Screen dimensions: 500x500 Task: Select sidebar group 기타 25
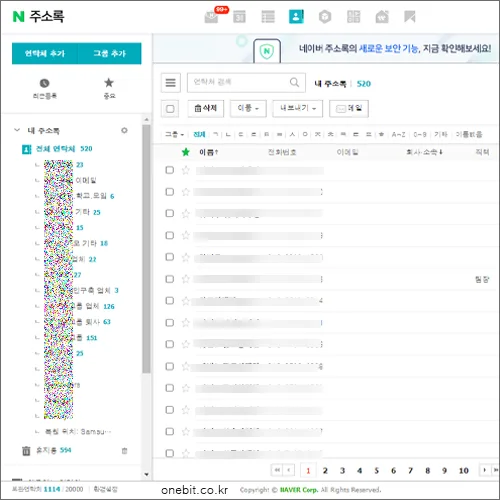(x=88, y=212)
